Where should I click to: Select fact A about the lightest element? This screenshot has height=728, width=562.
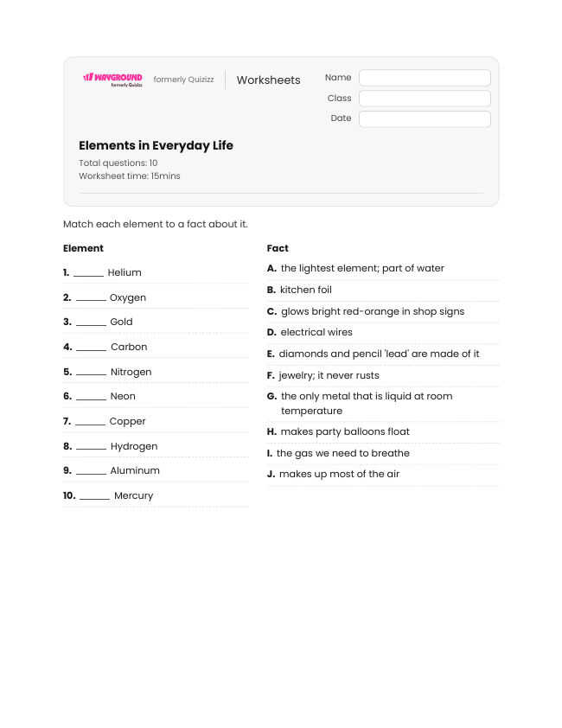pos(383,268)
